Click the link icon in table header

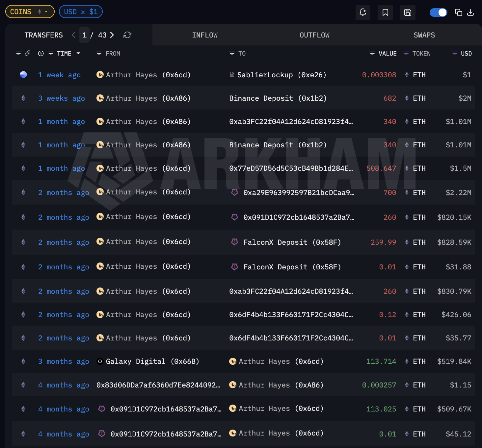[x=28, y=53]
